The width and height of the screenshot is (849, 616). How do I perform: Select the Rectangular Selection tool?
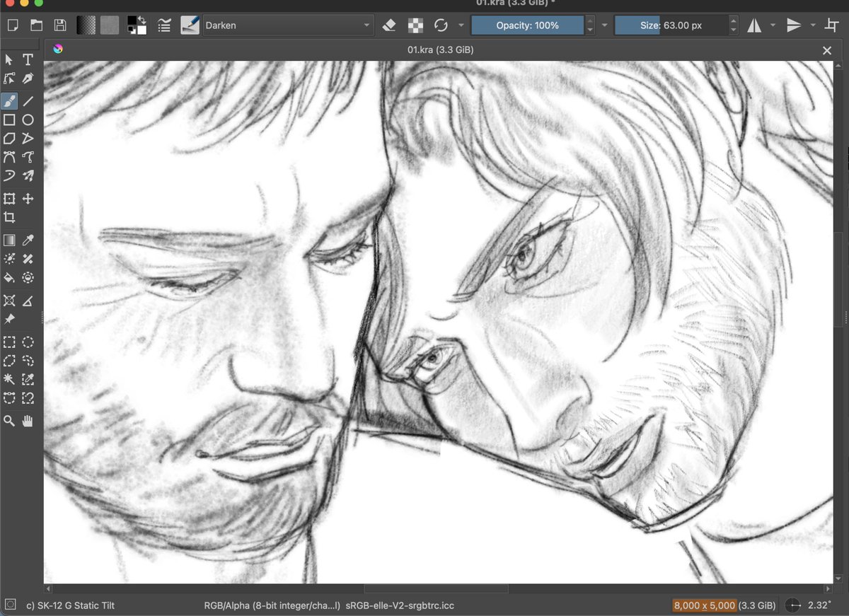[x=9, y=342]
